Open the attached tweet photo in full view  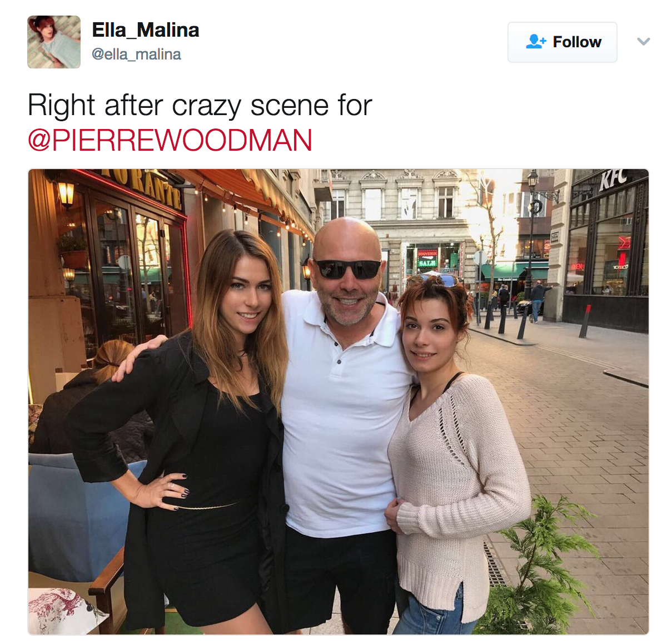pyautogui.click(x=338, y=402)
